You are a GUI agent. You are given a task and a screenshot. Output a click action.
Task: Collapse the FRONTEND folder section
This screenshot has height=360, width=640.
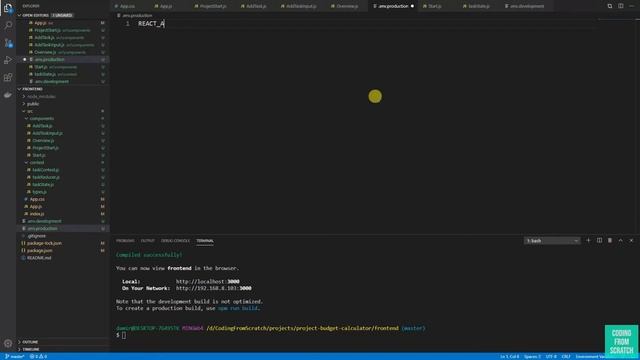click(x=19, y=89)
